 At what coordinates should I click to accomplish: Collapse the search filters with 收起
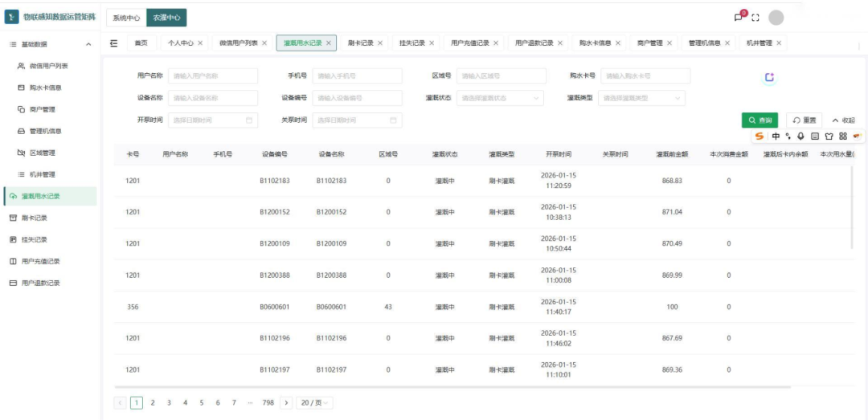click(x=843, y=120)
